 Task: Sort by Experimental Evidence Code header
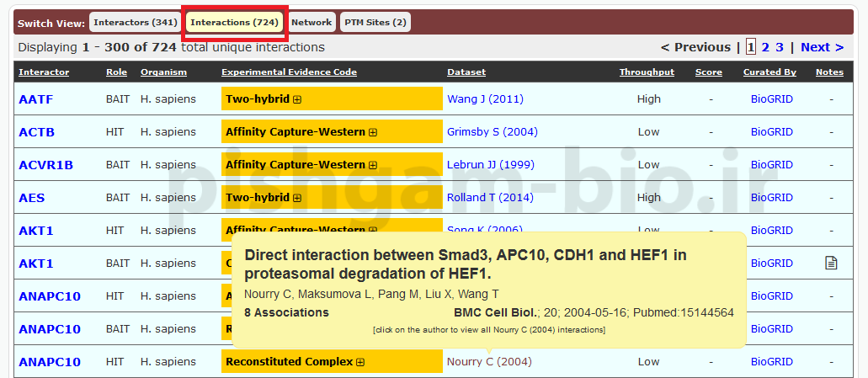pyautogui.click(x=289, y=72)
